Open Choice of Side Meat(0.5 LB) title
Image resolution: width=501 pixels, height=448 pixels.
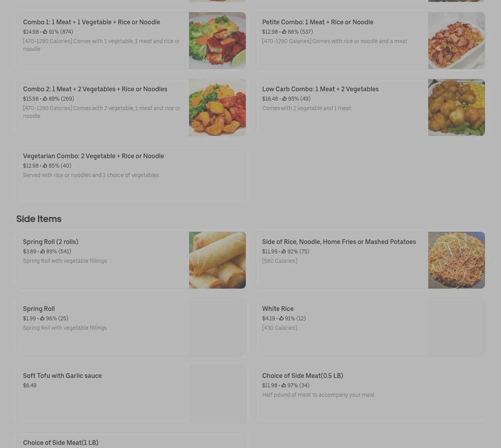tap(303, 376)
